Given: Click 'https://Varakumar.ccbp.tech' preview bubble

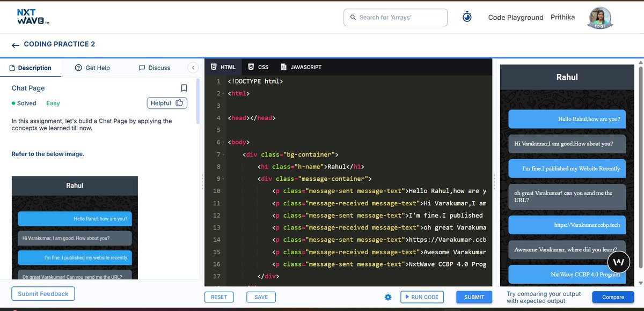Looking at the screenshot, I should (567, 225).
